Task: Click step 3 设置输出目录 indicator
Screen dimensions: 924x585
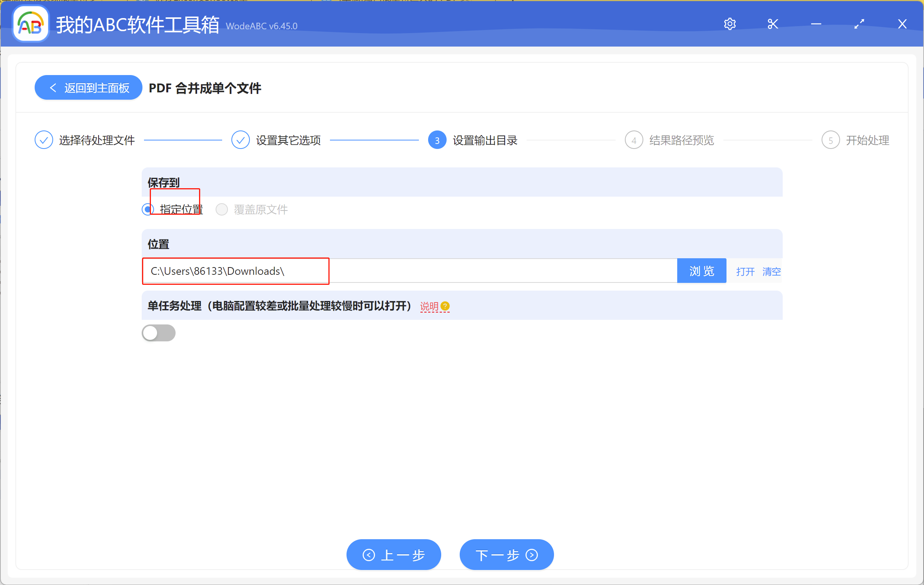Action: [x=437, y=140]
